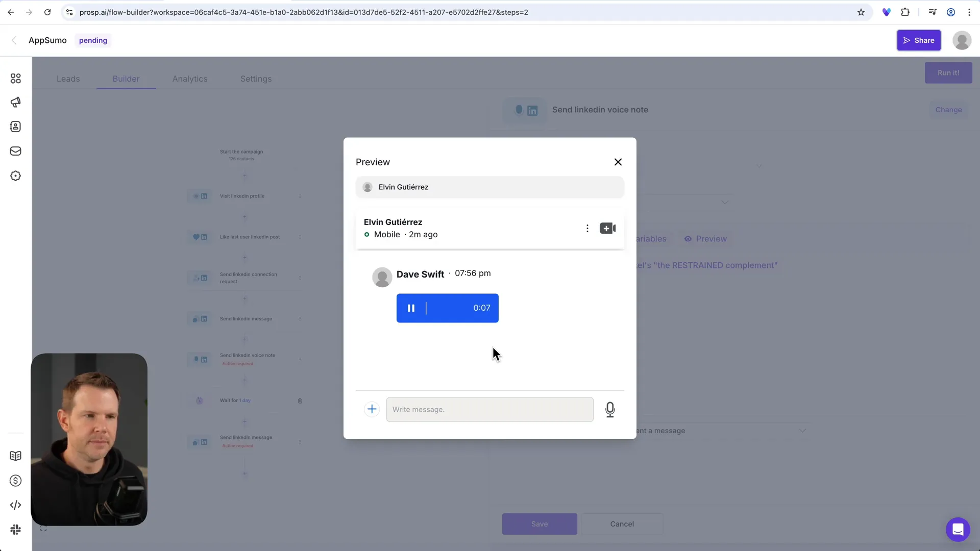This screenshot has height=551, width=980.
Task: Close the Preview dialog
Action: pyautogui.click(x=618, y=162)
